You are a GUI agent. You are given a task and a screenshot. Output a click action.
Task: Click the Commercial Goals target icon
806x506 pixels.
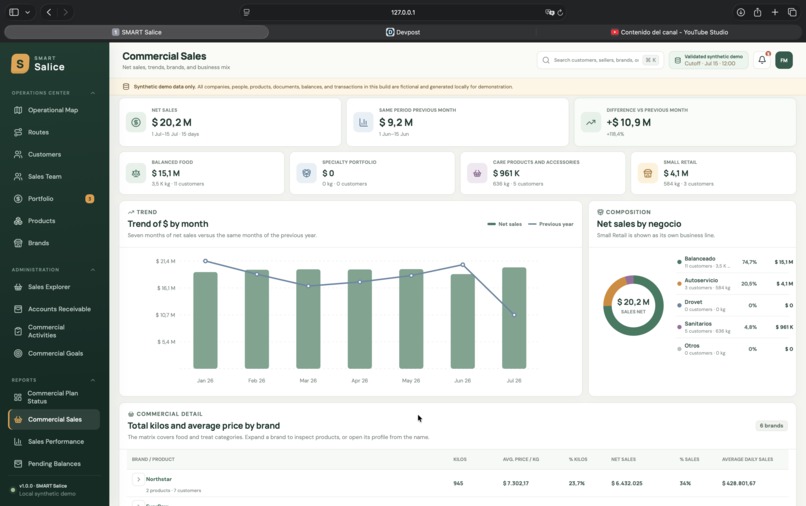click(x=18, y=353)
